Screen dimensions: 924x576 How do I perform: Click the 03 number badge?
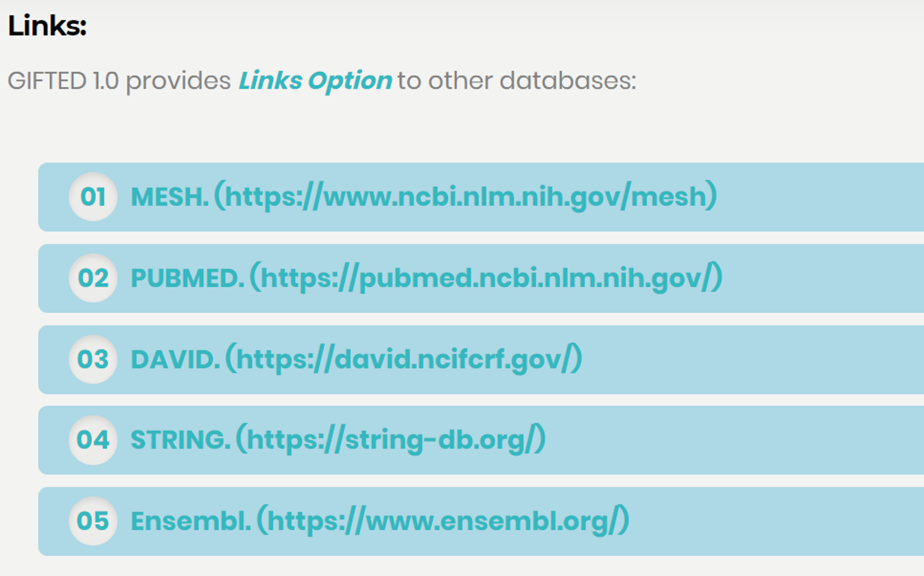[93, 359]
